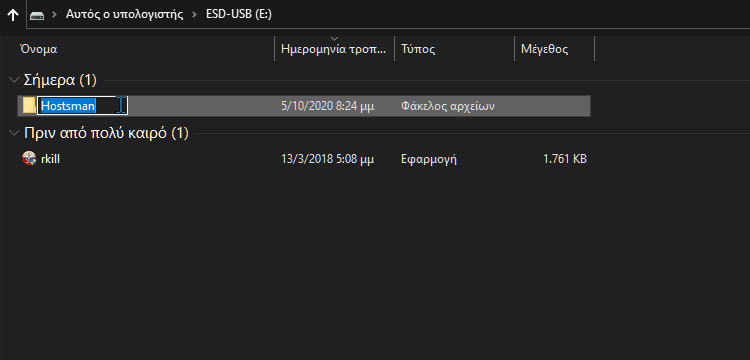This screenshot has width=750, height=360.
Task: Select the rkill file name
Action: pyautogui.click(x=50, y=159)
